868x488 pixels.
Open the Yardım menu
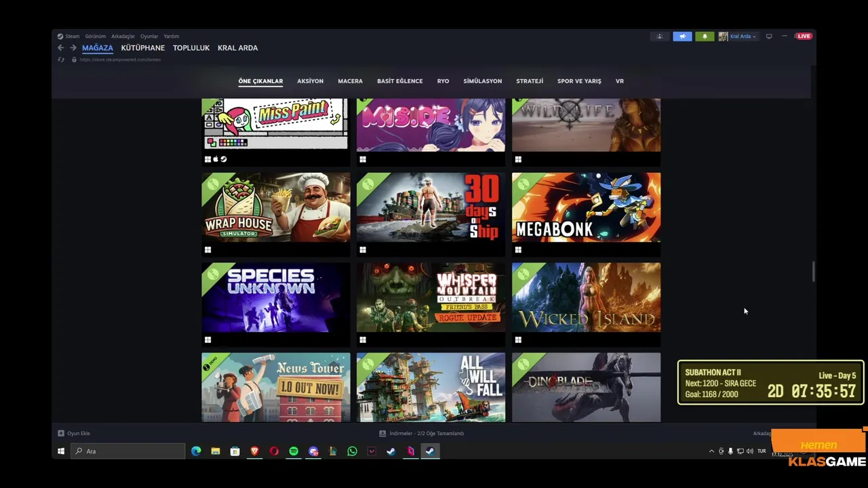tap(172, 37)
